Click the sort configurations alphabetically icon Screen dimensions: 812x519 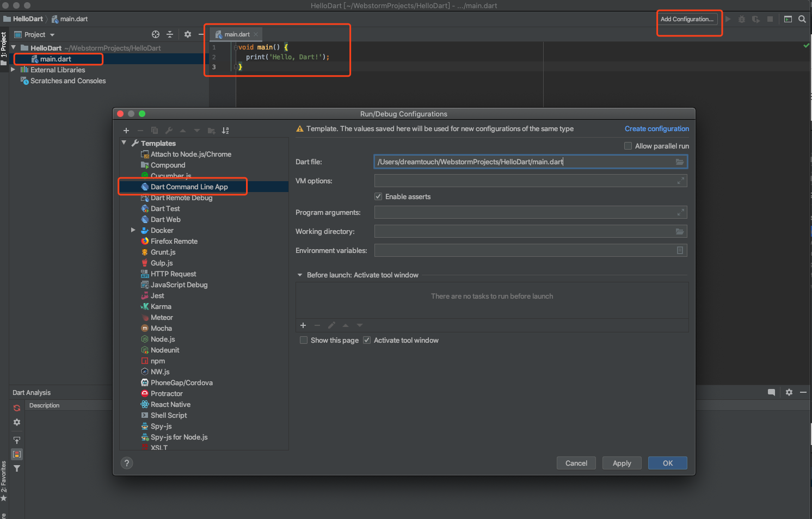tap(225, 131)
